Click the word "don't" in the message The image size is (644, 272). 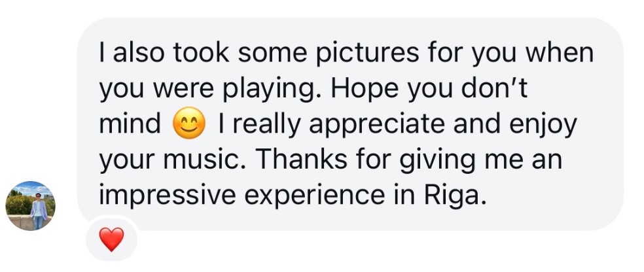495,88
